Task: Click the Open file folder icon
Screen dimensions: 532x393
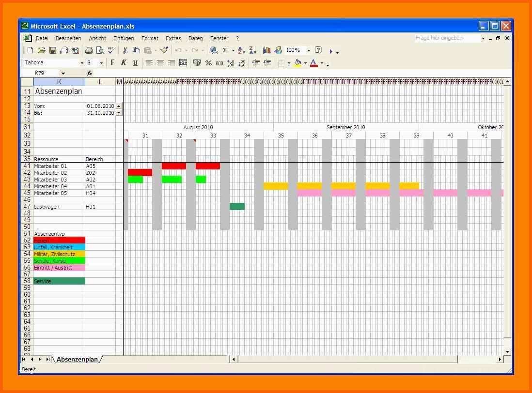Action: (41, 50)
